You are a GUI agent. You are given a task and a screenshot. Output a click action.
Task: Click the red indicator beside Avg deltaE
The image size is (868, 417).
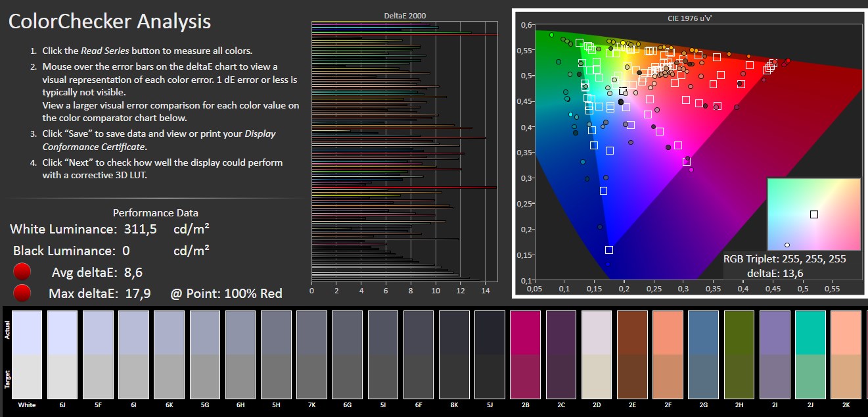point(22,272)
